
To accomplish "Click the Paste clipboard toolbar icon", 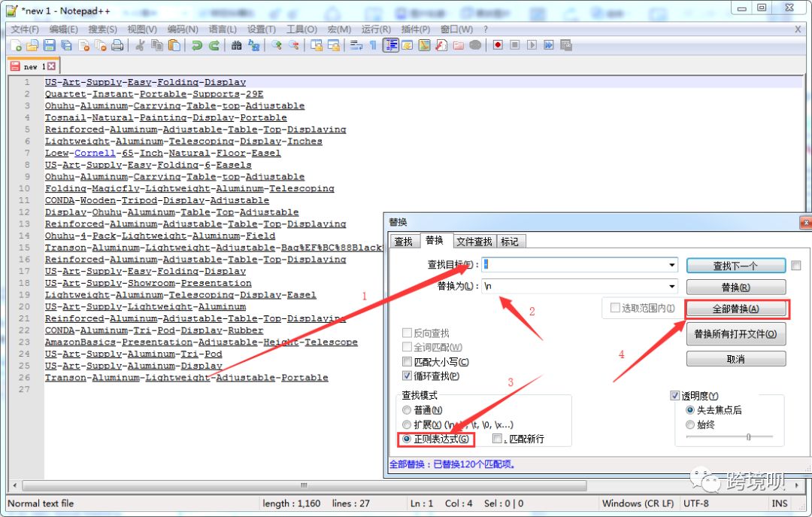I will [x=174, y=46].
